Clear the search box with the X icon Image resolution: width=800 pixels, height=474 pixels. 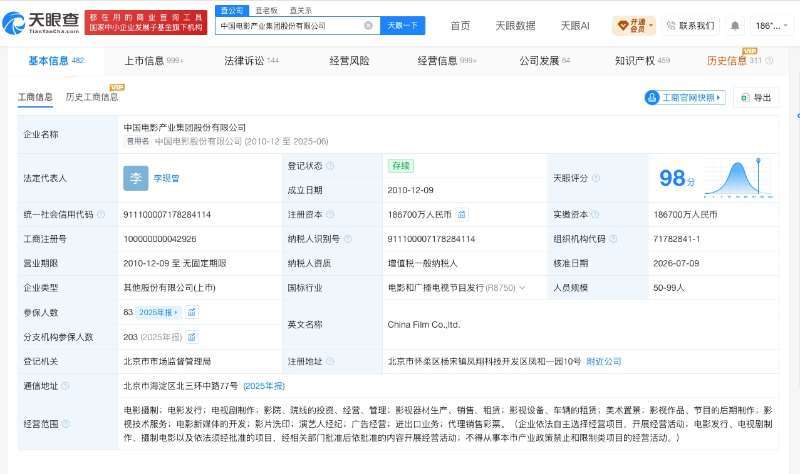(368, 26)
